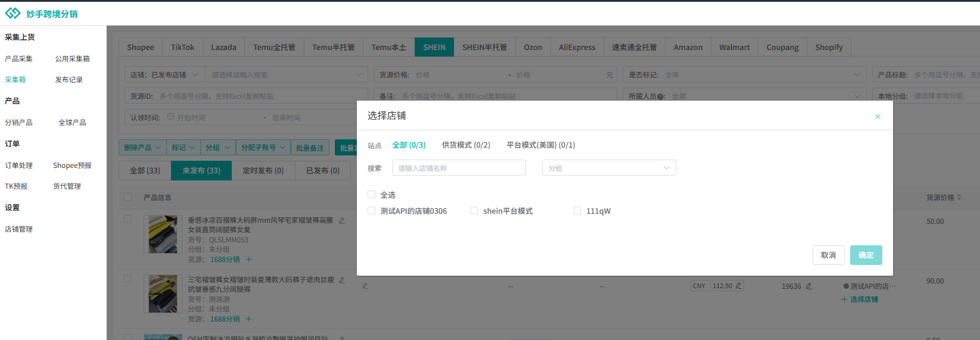
Task: Click edit pencil beside 垂感冰凉百褶裤 title
Action: click(x=342, y=220)
